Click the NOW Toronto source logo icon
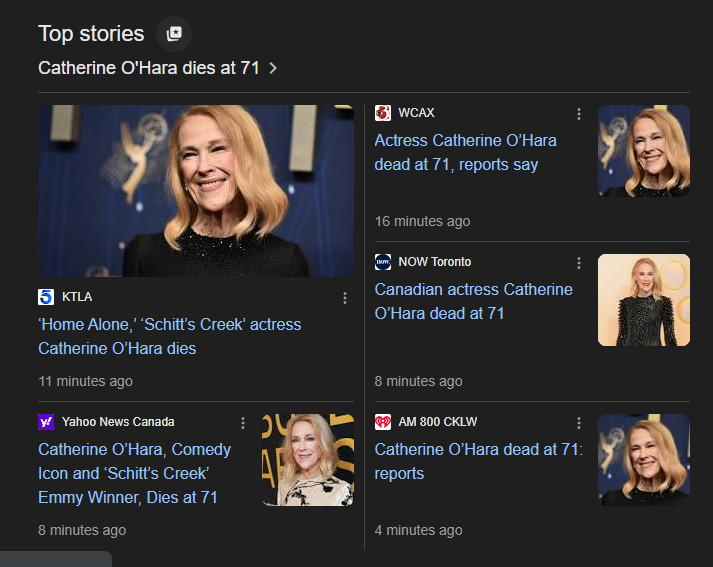 pyautogui.click(x=382, y=262)
